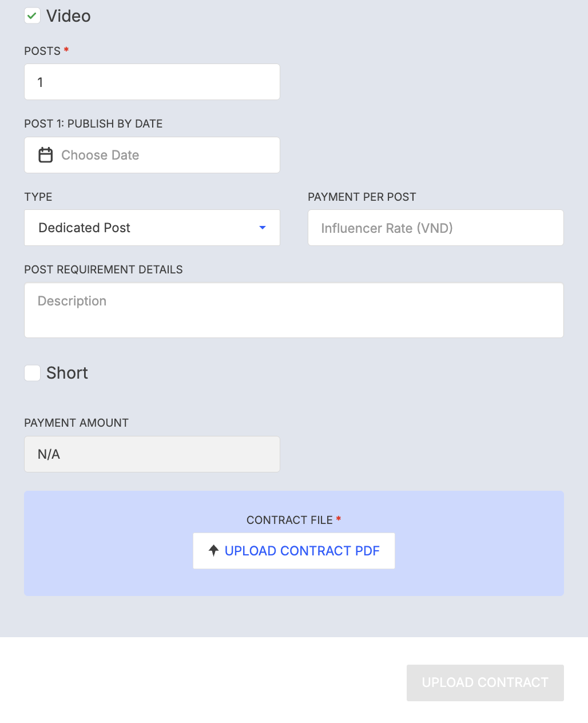Click the Influencer Rate (VND) input
Image resolution: width=588 pixels, height=723 pixels.
[x=436, y=228]
